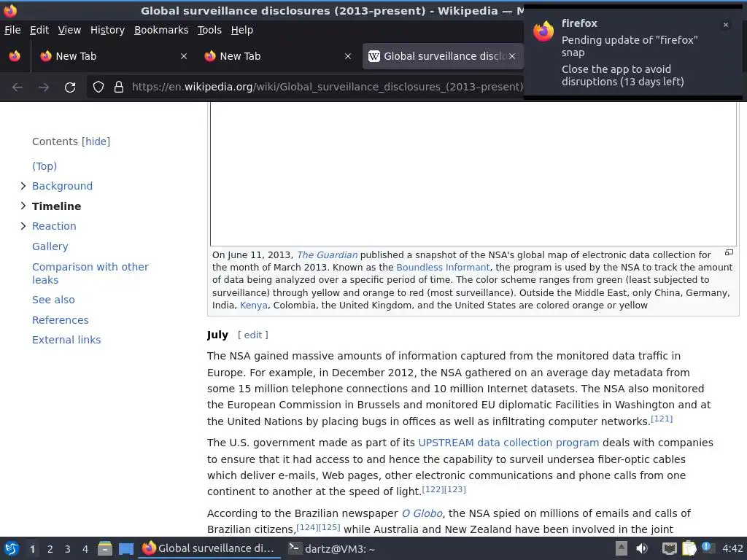Reload the page with the refresh icon

[70, 87]
